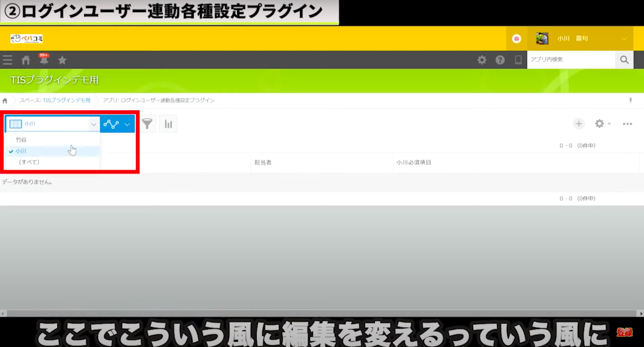The height and width of the screenshot is (347, 644).
Task: Open the help question mark icon
Action: pos(500,60)
